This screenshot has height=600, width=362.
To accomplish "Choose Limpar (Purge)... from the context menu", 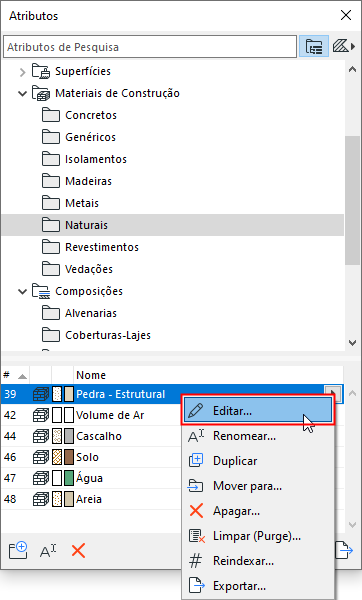I will click(258, 536).
